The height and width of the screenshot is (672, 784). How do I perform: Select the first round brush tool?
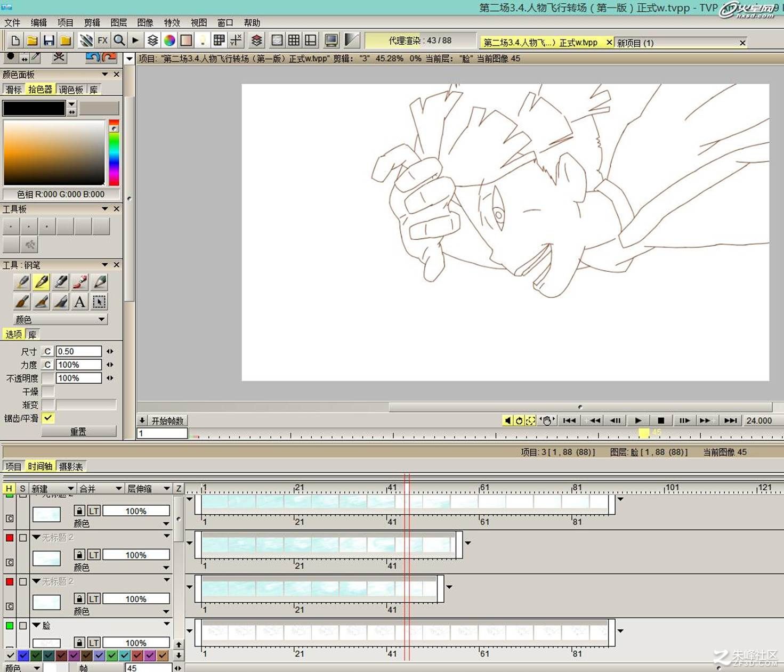pos(22,302)
